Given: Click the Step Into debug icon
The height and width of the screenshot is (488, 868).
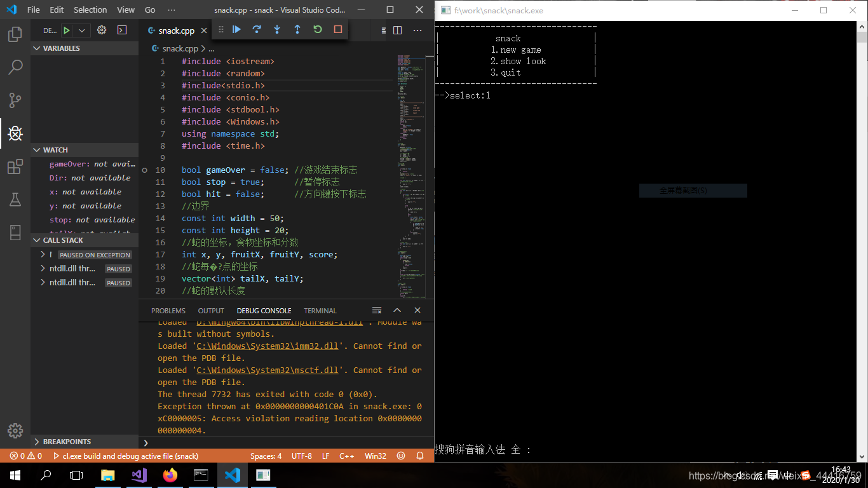Looking at the screenshot, I should tap(277, 29).
